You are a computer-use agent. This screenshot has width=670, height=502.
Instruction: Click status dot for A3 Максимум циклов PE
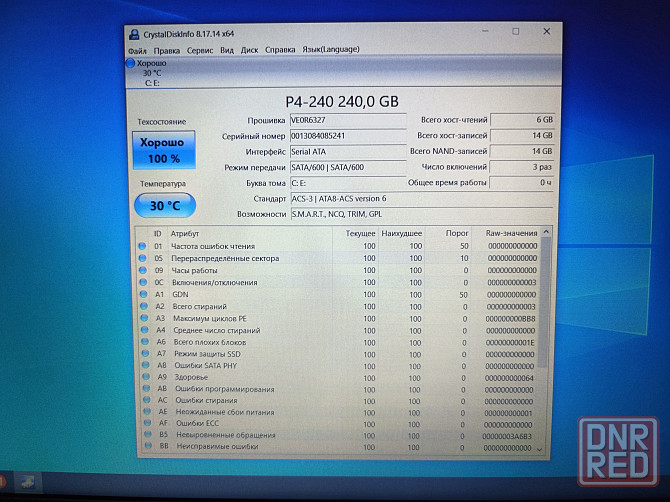pos(144,318)
